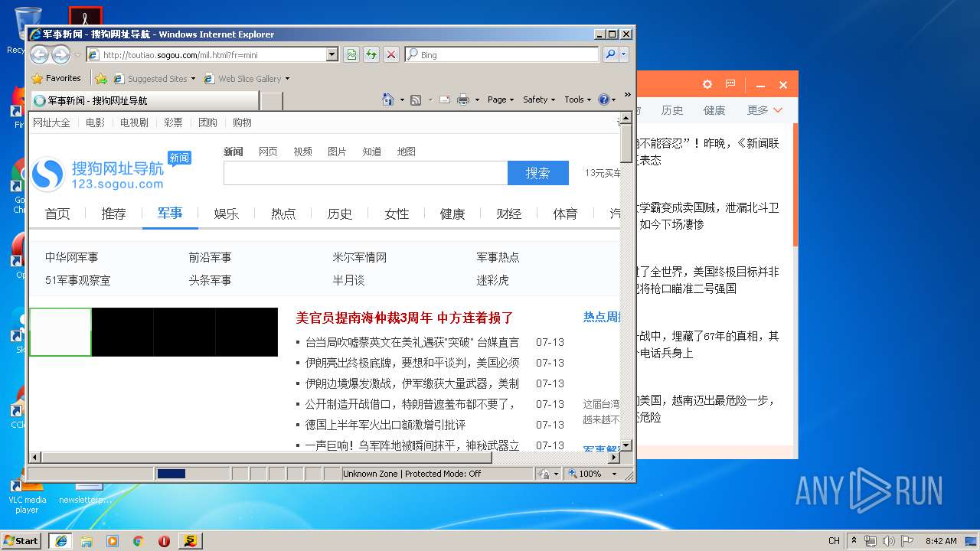Click into the Sogou search input field
Image resolution: width=980 pixels, height=551 pixels.
(x=365, y=173)
